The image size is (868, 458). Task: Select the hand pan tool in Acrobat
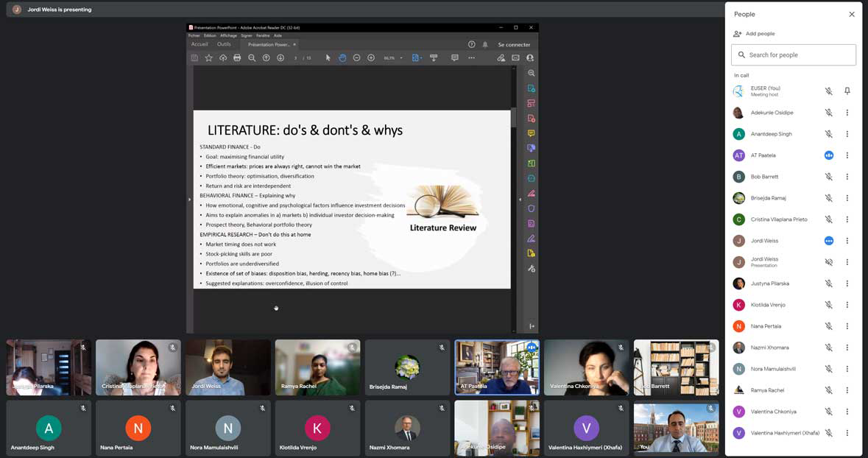coord(342,57)
